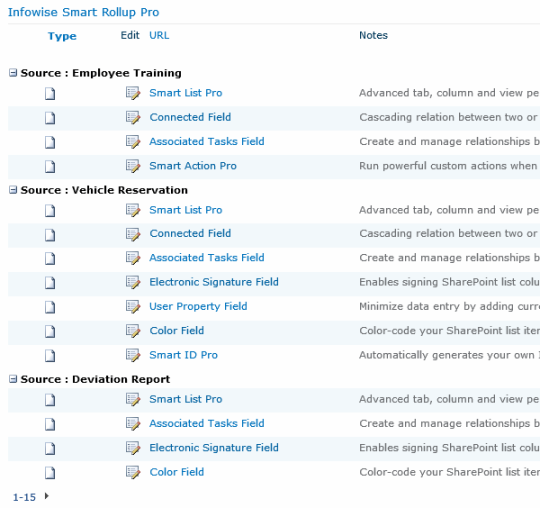Viewport: 540px width, 508px height.
Task: Click note 'Minimize data entry by adding'
Action: 449,307
